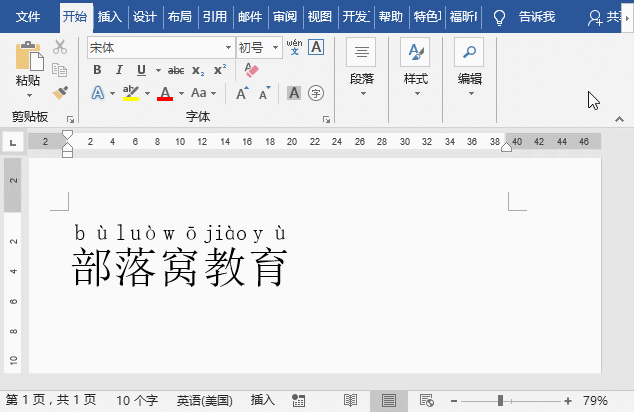
Task: Click the Cut scissors icon
Action: pyautogui.click(x=60, y=47)
